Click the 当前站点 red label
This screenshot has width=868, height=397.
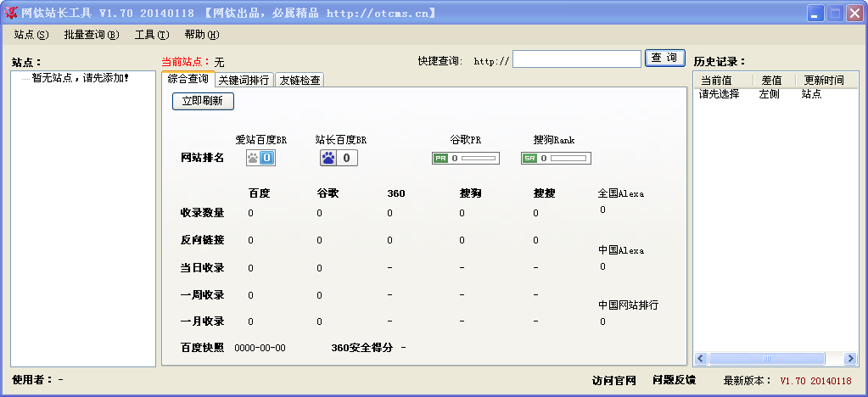[x=186, y=62]
